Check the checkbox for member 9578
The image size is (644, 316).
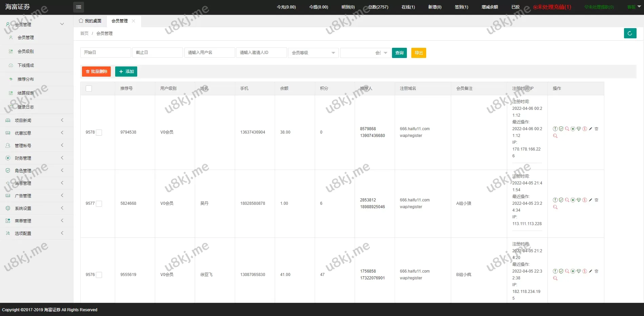(99, 133)
